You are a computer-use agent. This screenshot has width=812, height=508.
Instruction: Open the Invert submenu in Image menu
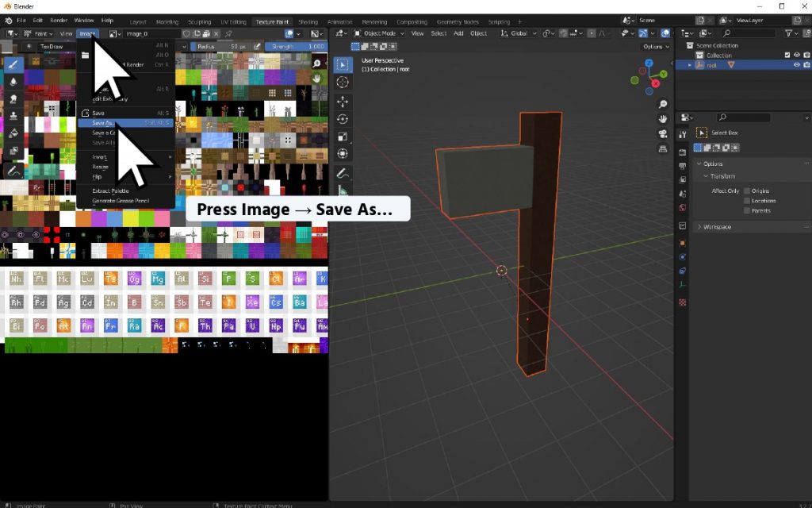point(125,156)
